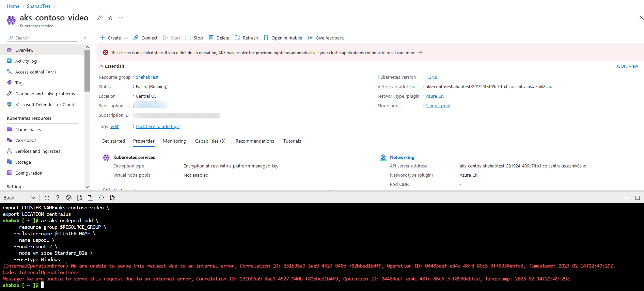This screenshot has height=291, width=644.
Task: Open the Bash shell type dropdown
Action: click(19, 198)
